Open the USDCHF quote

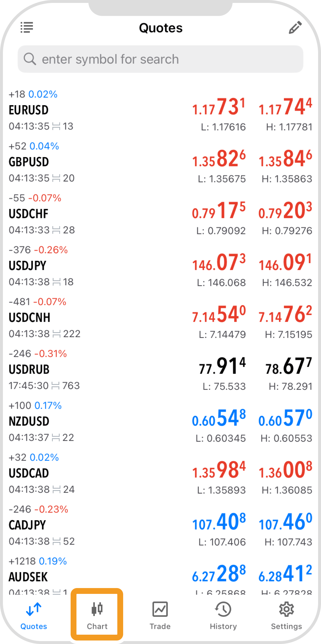point(160,214)
